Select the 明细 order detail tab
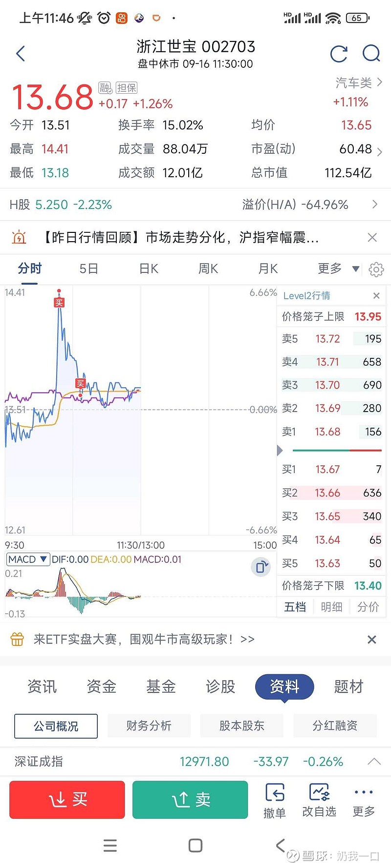The height and width of the screenshot is (868, 391). 331,607
